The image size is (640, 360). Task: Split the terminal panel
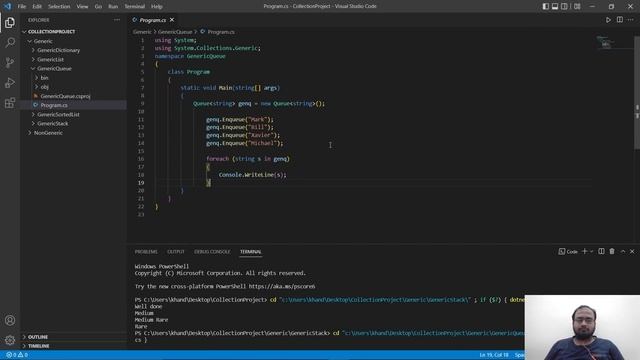[601, 251]
